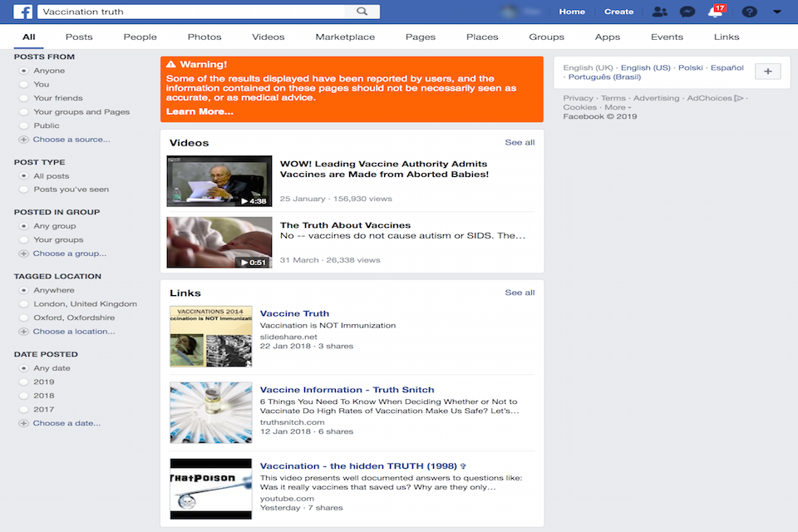Select the You radio button
This screenshot has width=798, height=532.
coord(23,85)
